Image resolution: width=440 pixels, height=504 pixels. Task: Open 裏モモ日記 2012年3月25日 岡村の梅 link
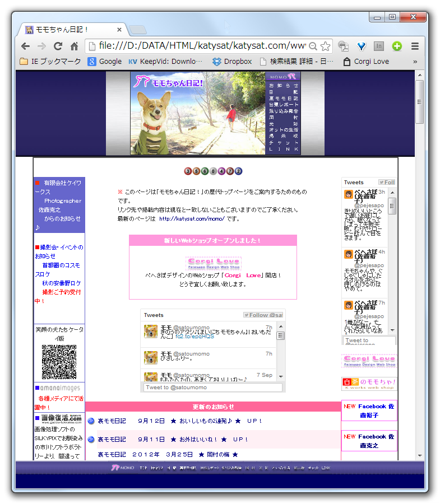(168, 455)
